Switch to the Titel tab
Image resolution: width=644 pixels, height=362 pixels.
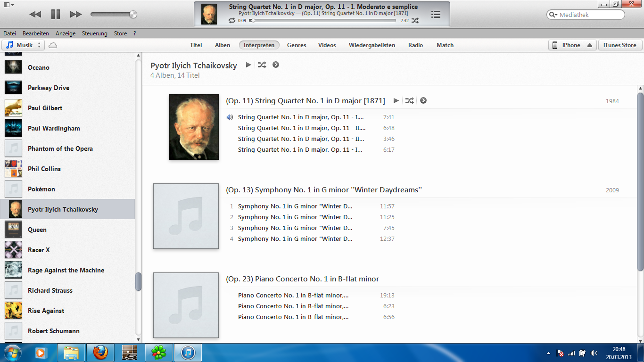click(x=196, y=45)
